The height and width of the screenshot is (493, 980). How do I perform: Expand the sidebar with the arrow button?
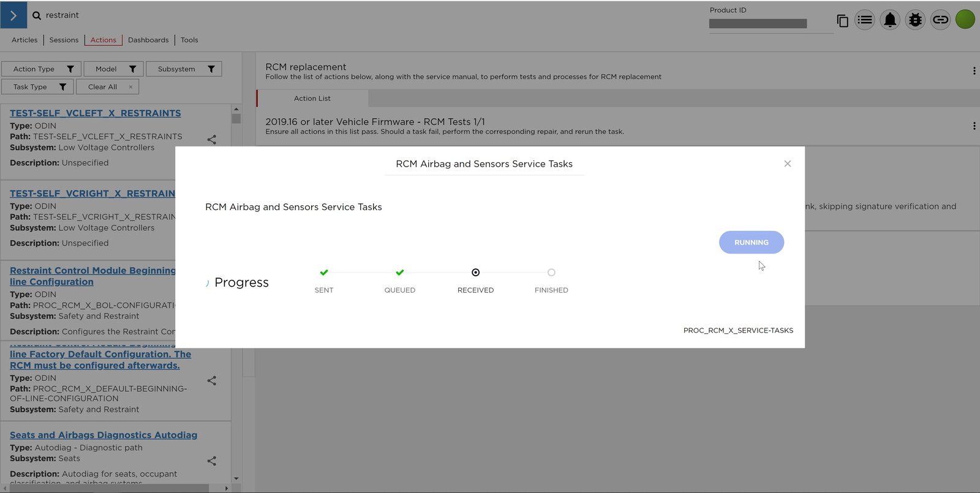(13, 15)
